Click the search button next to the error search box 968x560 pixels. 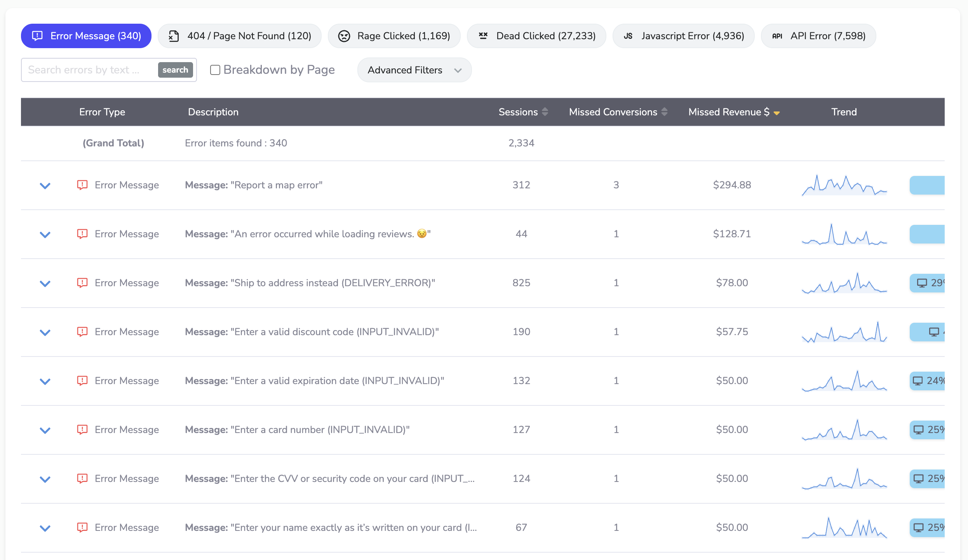click(x=175, y=70)
